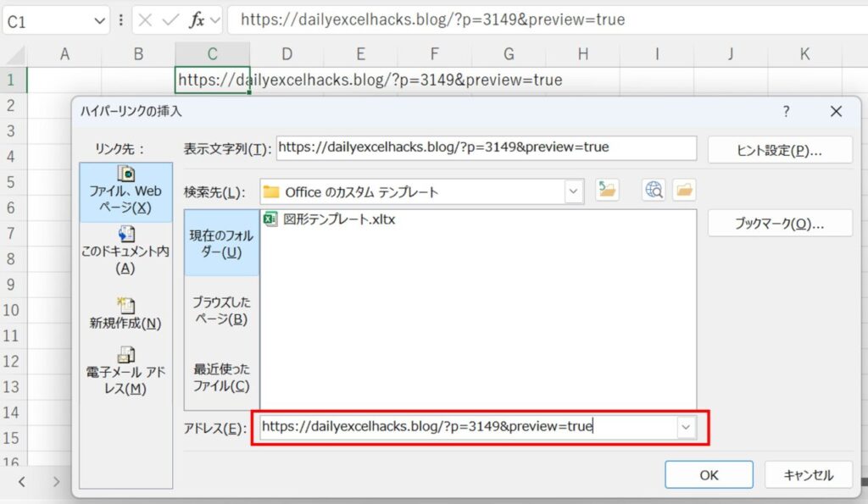The image size is (868, 504).
Task: Switch to the Browsed Pages tab
Action: [221, 310]
